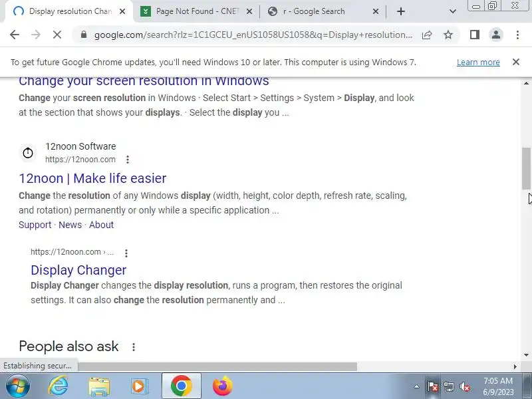
Task: Open the Chrome side panel
Action: tap(475, 35)
